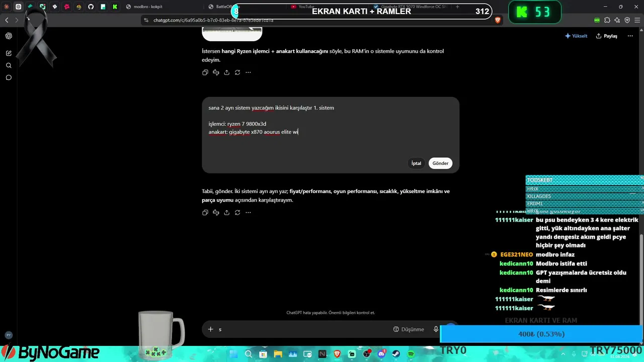This screenshot has width=644, height=362.
Task: Open the Düşünme mode selector
Action: click(409, 329)
